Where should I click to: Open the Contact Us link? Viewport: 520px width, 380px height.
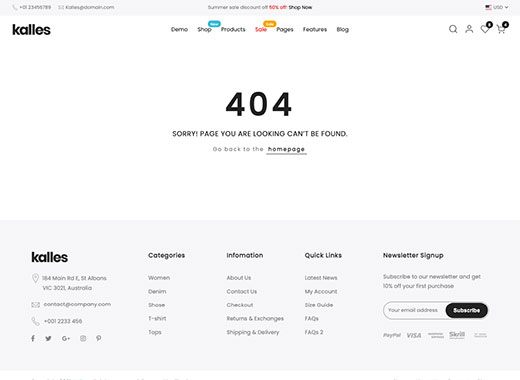point(242,291)
